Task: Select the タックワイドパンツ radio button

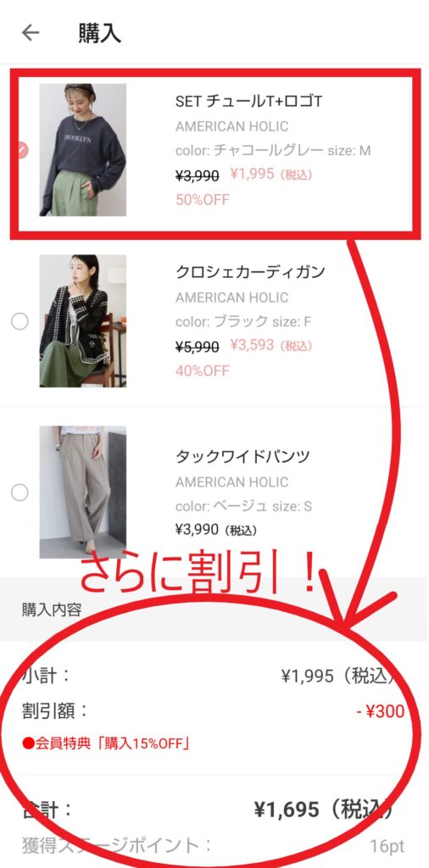Action: (20, 492)
